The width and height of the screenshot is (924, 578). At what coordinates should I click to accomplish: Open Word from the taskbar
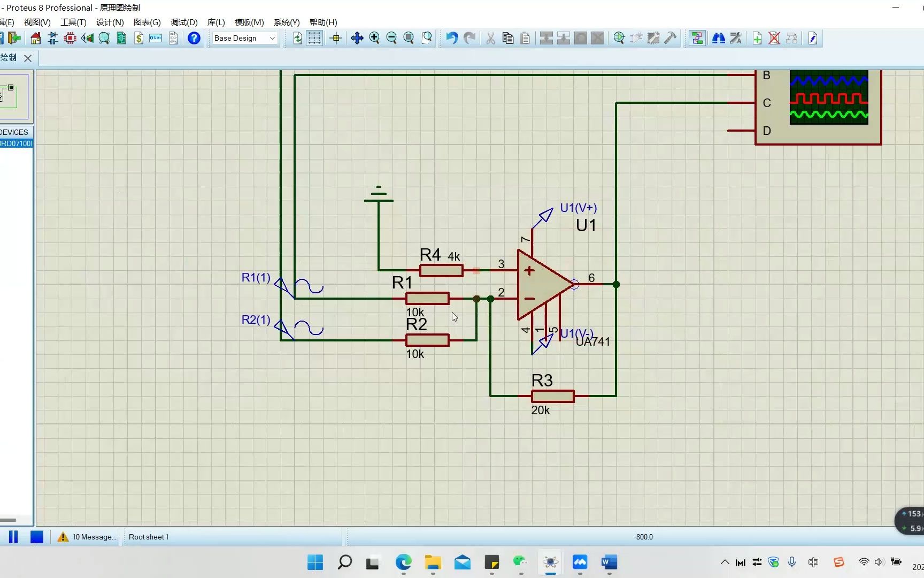(x=609, y=562)
